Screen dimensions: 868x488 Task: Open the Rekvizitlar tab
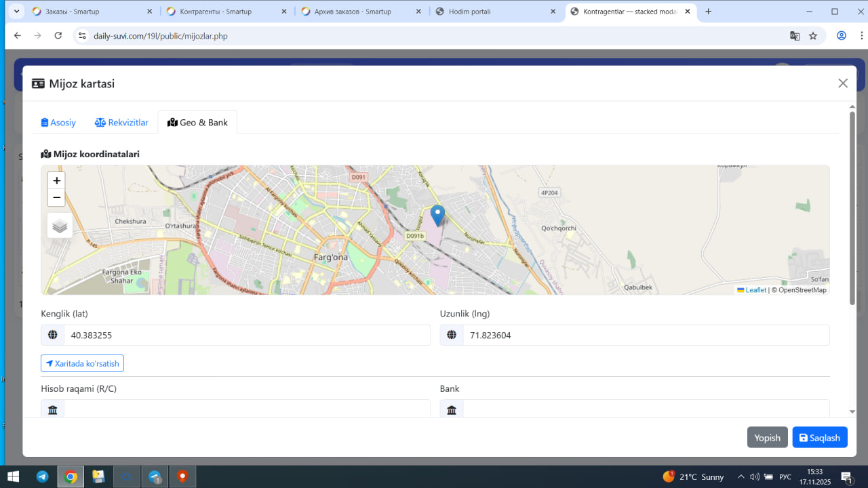tap(121, 123)
